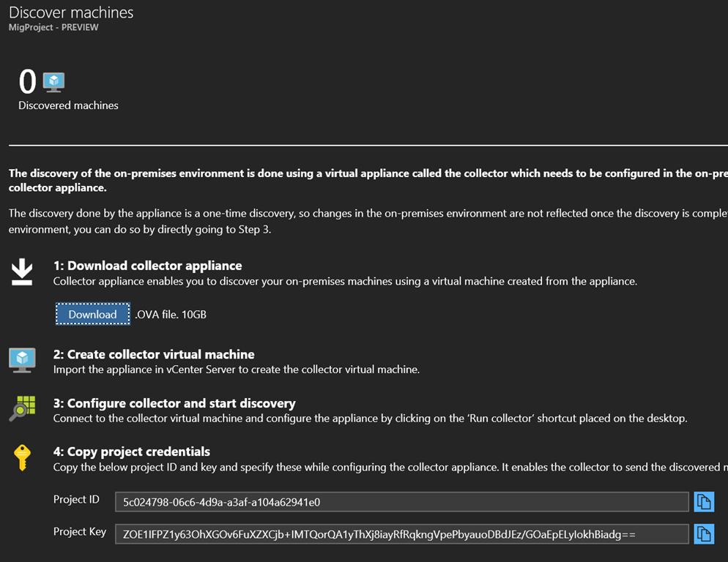
Task: Click the 'Discover machines' blade title
Action: pos(71,12)
